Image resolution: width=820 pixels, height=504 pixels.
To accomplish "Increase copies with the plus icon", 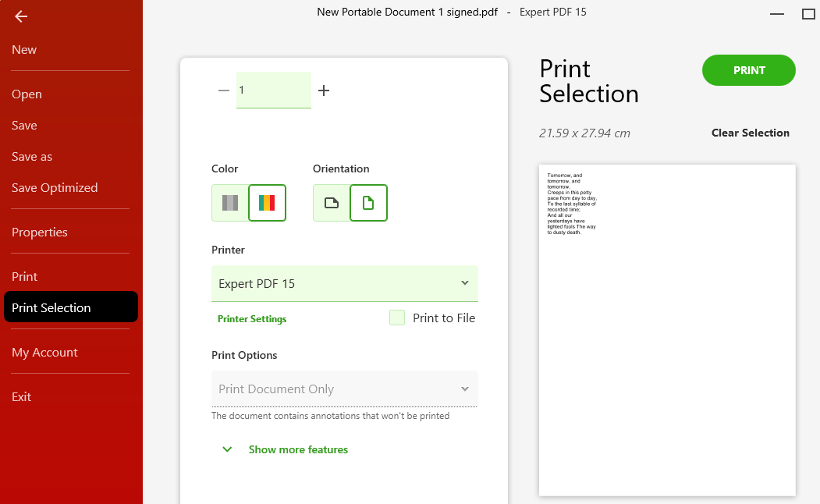I will pyautogui.click(x=324, y=91).
